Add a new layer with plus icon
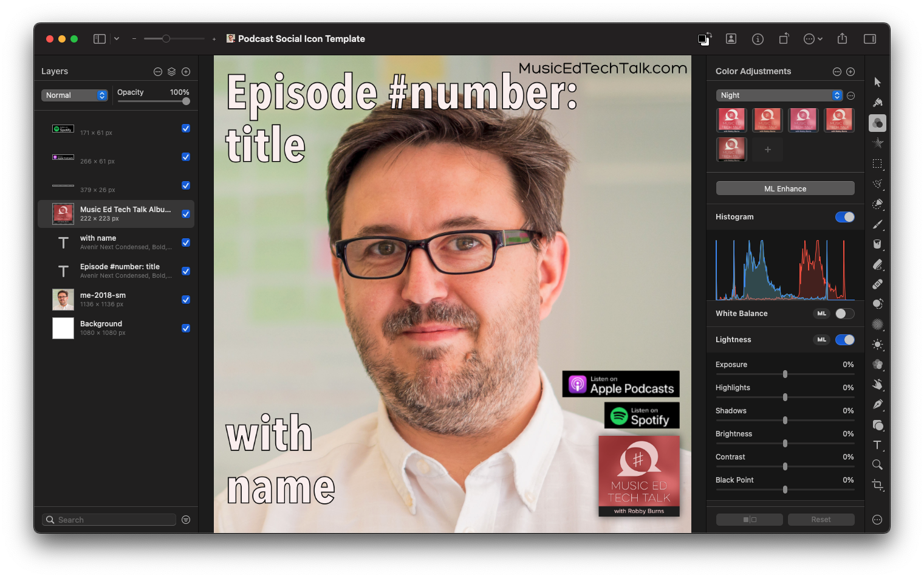Image resolution: width=924 pixels, height=578 pixels. (186, 72)
